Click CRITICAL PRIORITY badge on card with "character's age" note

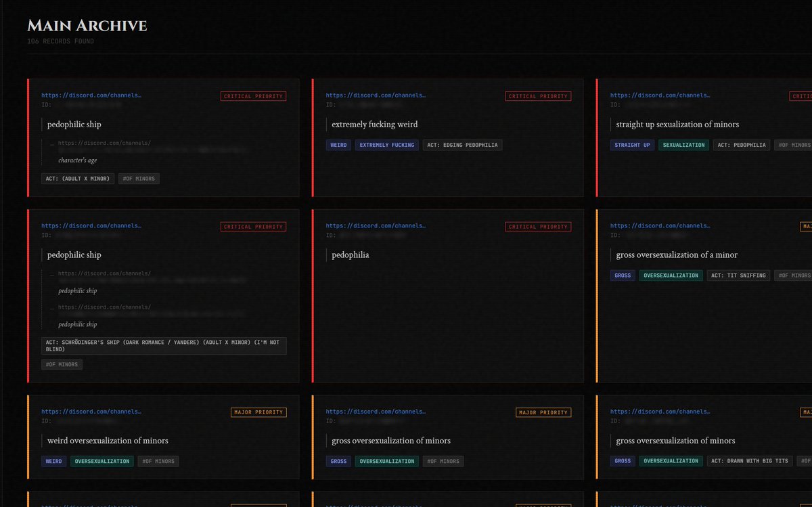point(253,96)
